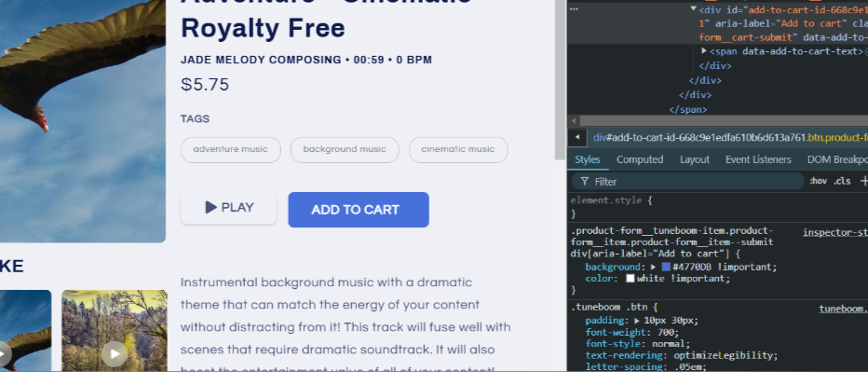
Task: Click the $5.75 price text
Action: (x=204, y=84)
